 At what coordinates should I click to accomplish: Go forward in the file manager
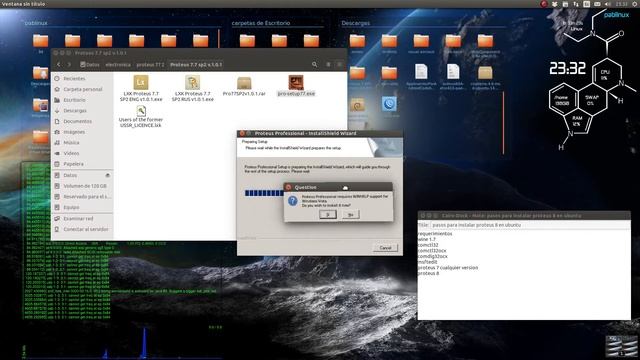(x=69, y=64)
